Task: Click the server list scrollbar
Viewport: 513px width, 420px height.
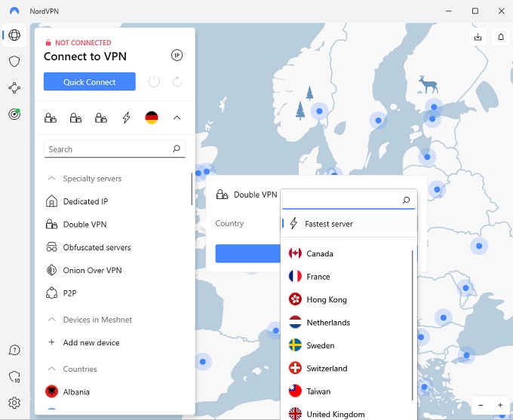Action: 192,189
